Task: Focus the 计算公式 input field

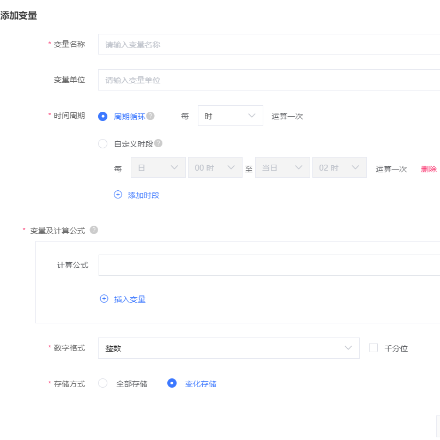Action: 269,265
